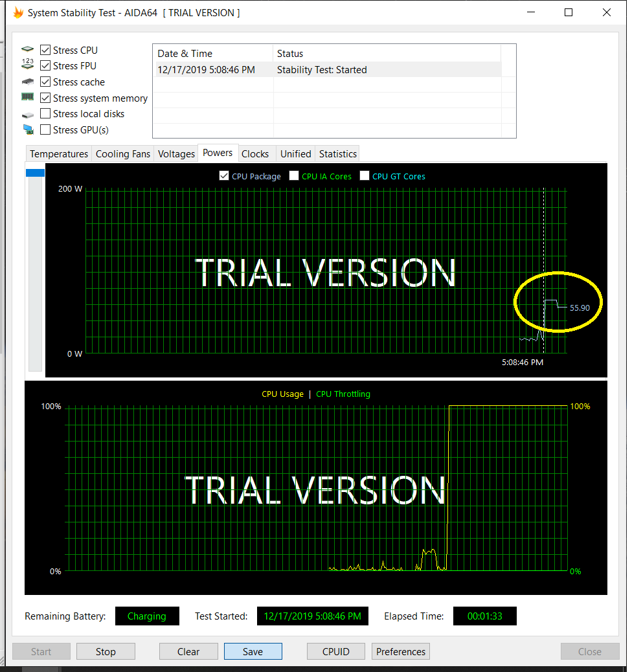
Task: Open Preferences
Action: click(401, 651)
